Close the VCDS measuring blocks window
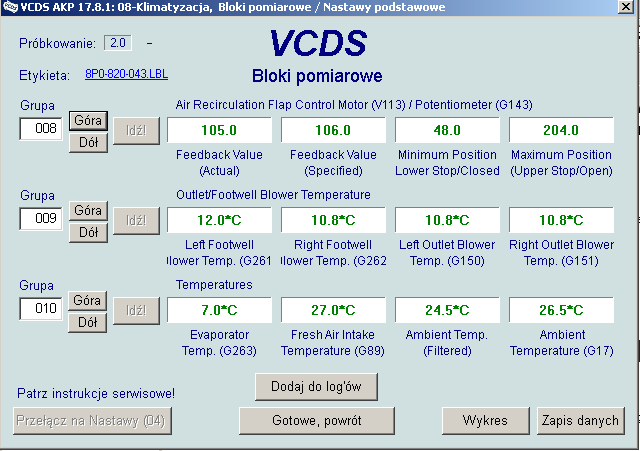640x451 pixels. pos(626,7)
